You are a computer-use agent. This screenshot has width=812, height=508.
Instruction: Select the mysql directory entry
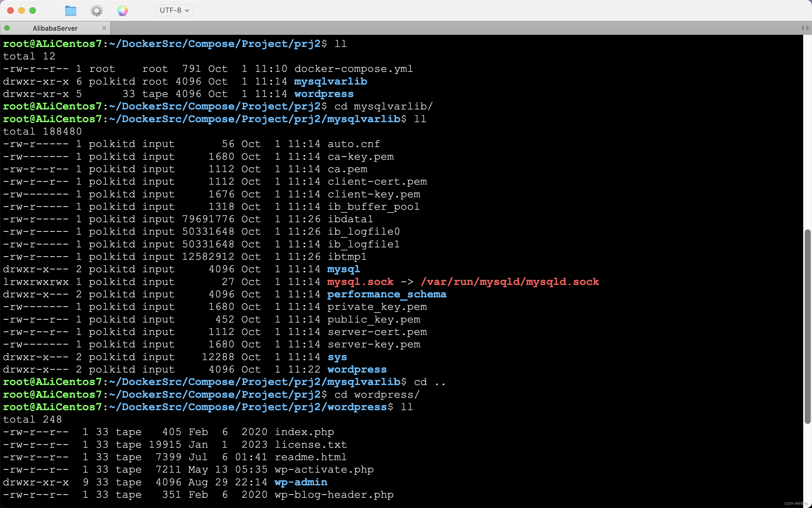343,269
